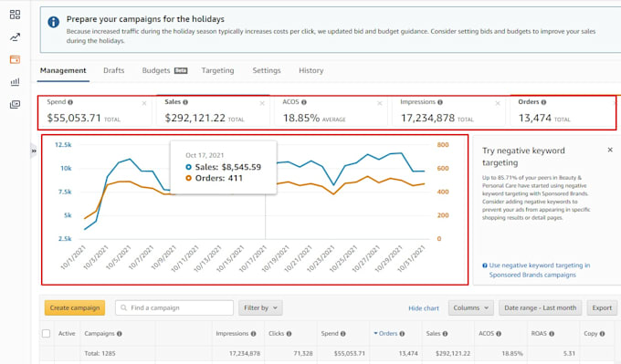
Task: Click info icon next to Impressions metric card
Action: (440, 102)
